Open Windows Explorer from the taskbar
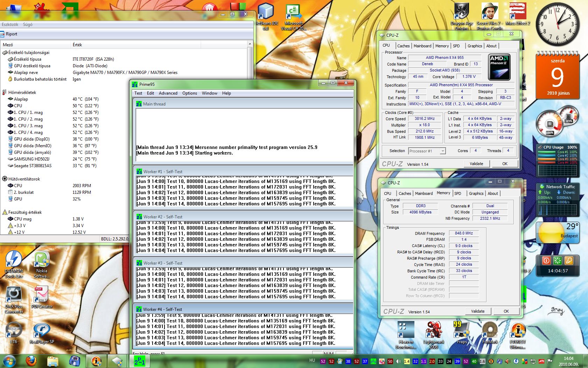The width and height of the screenshot is (588, 368). pyautogui.click(x=53, y=361)
